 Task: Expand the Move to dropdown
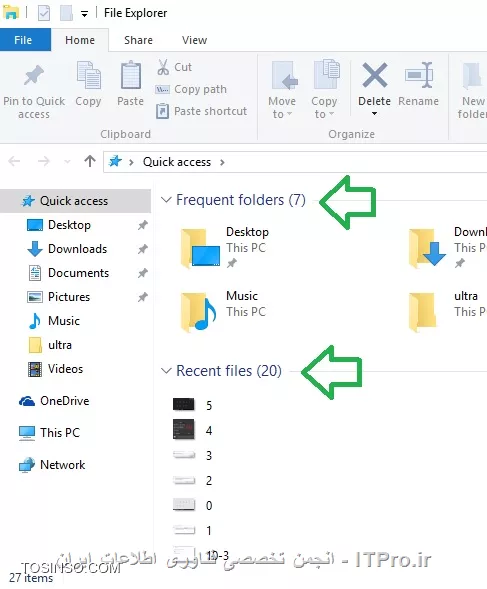[282, 107]
